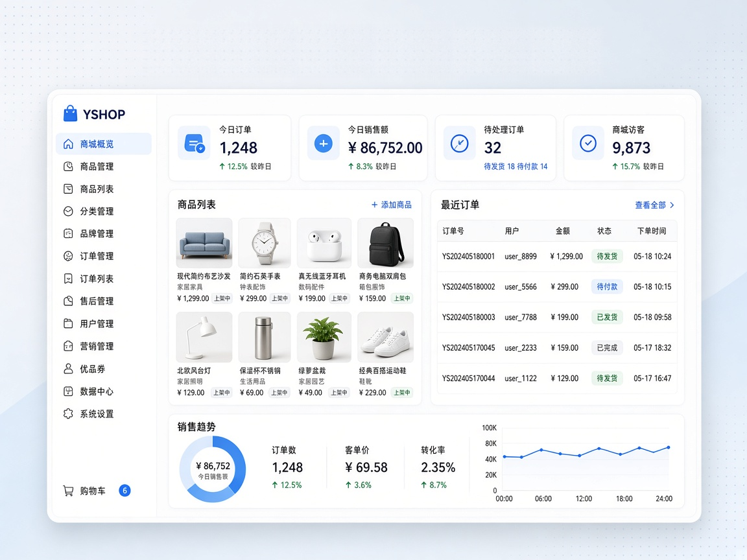The image size is (747, 560).
Task: Click 已发货 status for order YS202405180003
Action: pyautogui.click(x=607, y=317)
